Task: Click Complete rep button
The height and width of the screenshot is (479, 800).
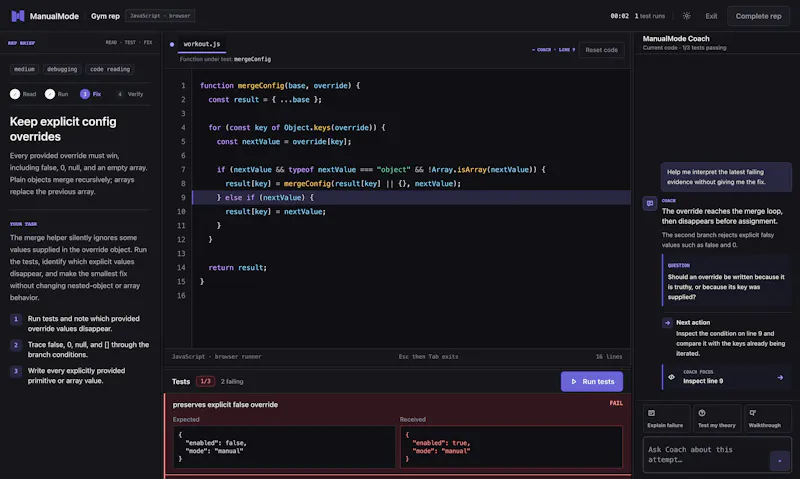Action: [758, 16]
